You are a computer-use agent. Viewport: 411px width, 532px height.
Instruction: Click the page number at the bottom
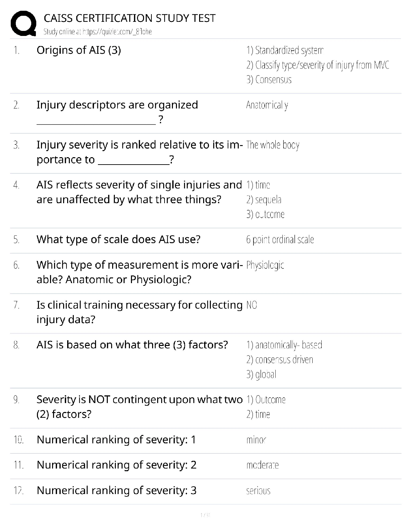(x=205, y=515)
